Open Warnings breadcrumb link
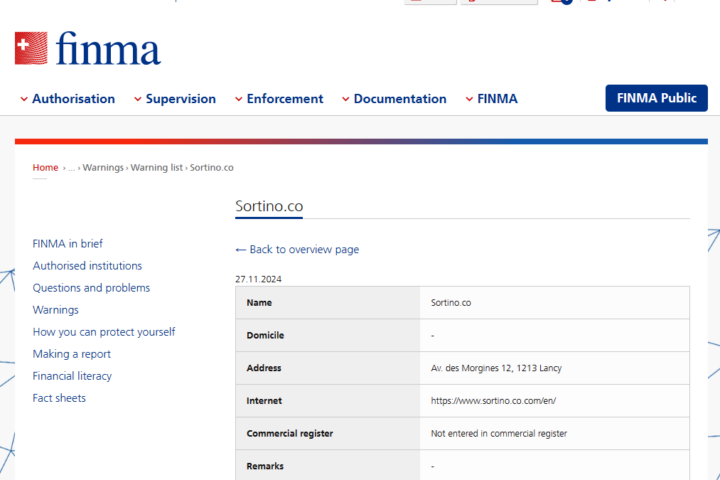The height and width of the screenshot is (480, 720). [103, 168]
